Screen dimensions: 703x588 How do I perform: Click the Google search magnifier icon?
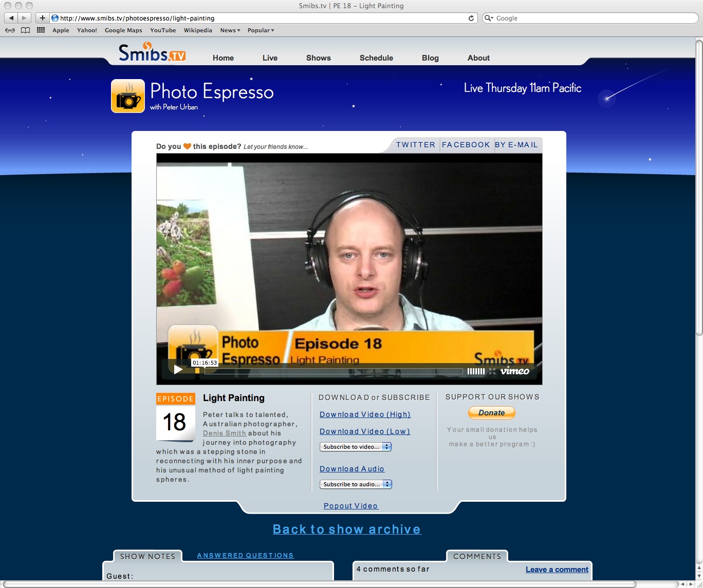[489, 18]
